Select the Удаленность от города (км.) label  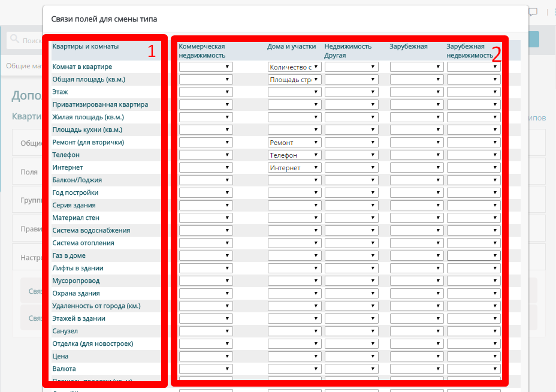point(96,306)
